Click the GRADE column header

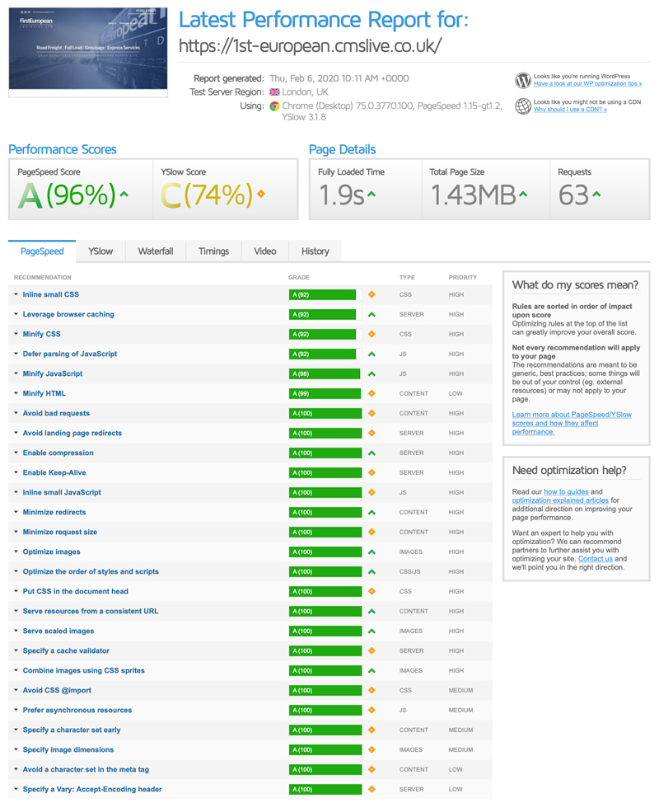pyautogui.click(x=299, y=278)
